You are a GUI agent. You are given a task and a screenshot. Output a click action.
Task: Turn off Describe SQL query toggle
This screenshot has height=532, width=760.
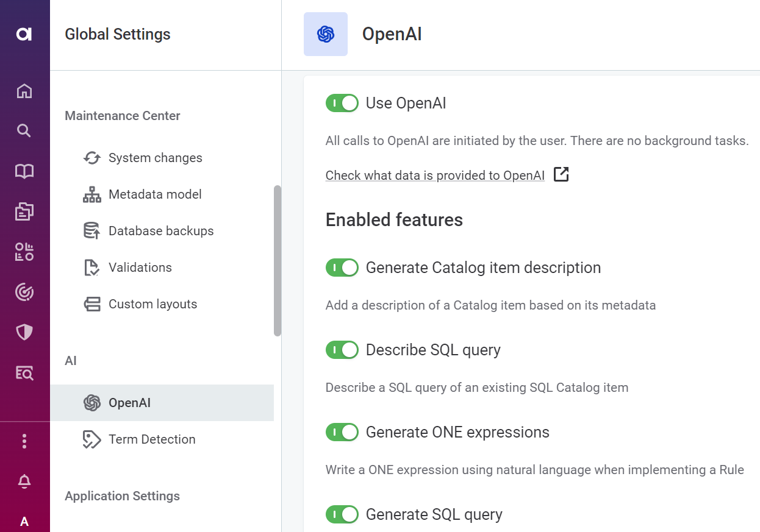[x=342, y=350]
